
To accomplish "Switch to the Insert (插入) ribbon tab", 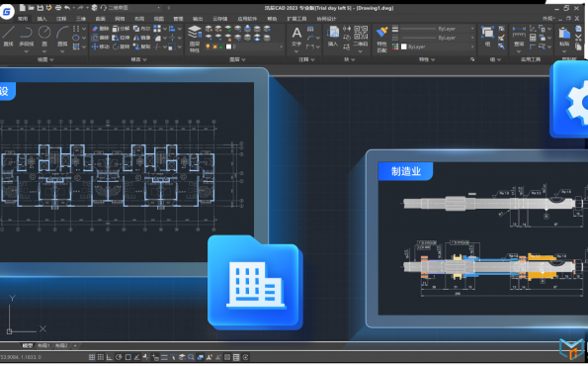I will 42,19.
